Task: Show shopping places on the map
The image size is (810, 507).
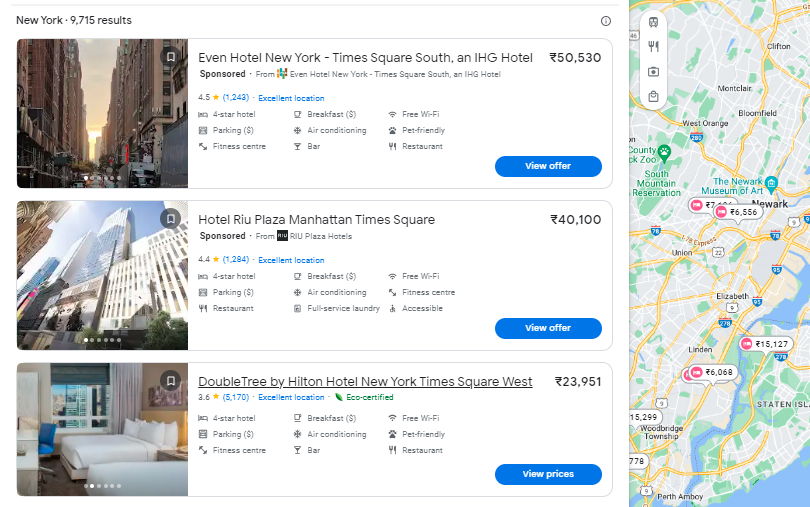Action: (653, 96)
